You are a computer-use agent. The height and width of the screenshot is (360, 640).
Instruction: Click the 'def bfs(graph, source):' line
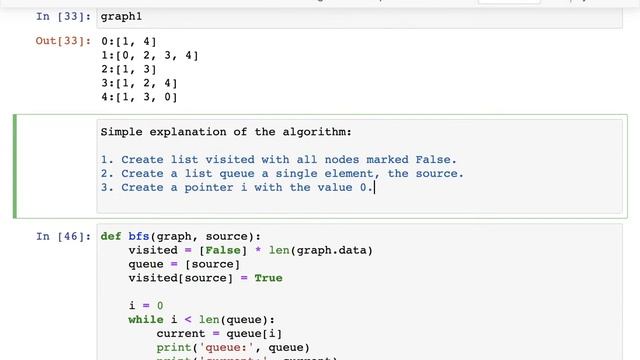click(x=180, y=236)
